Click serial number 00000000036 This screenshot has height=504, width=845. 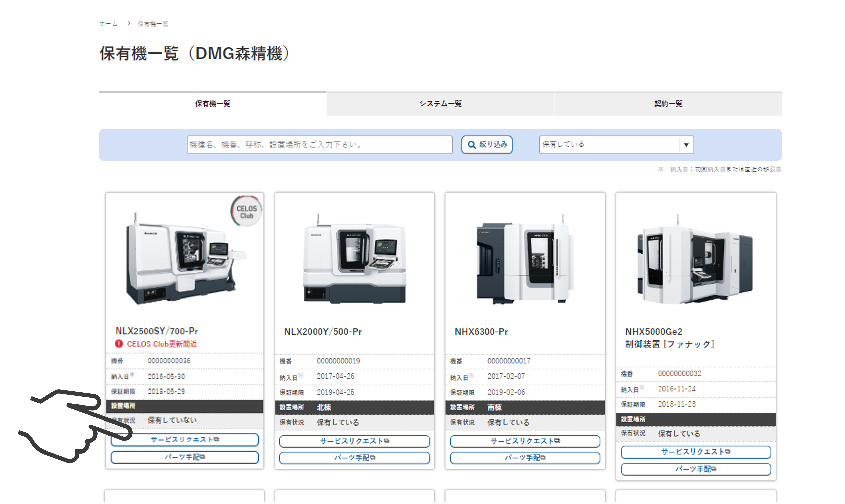point(169,361)
